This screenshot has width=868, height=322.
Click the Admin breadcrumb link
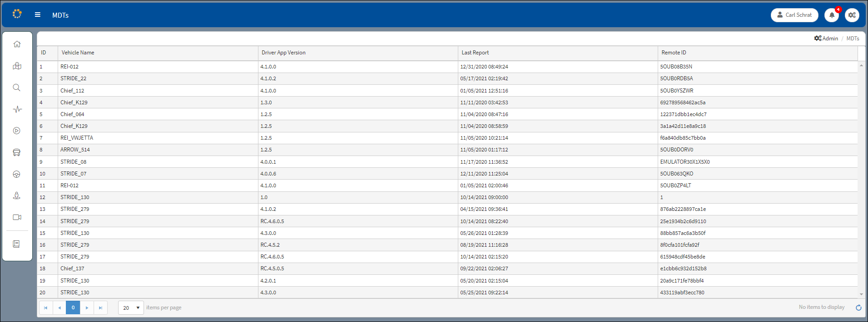coord(826,39)
